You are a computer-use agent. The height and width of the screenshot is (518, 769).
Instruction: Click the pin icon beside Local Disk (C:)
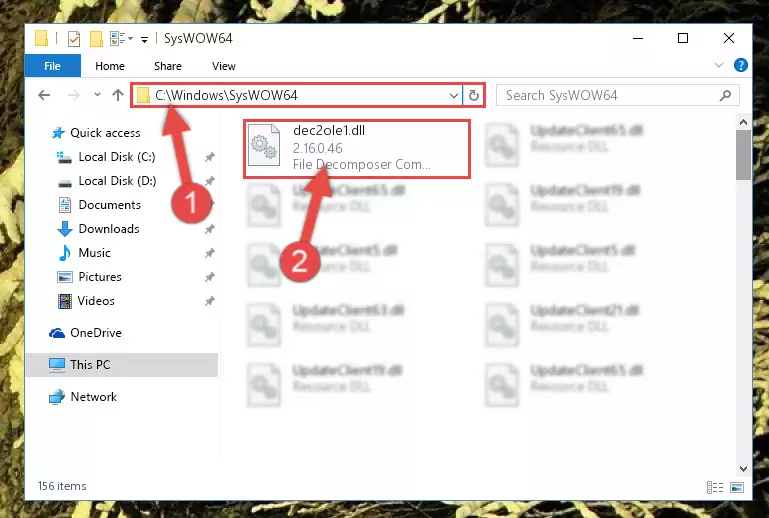tap(210, 157)
